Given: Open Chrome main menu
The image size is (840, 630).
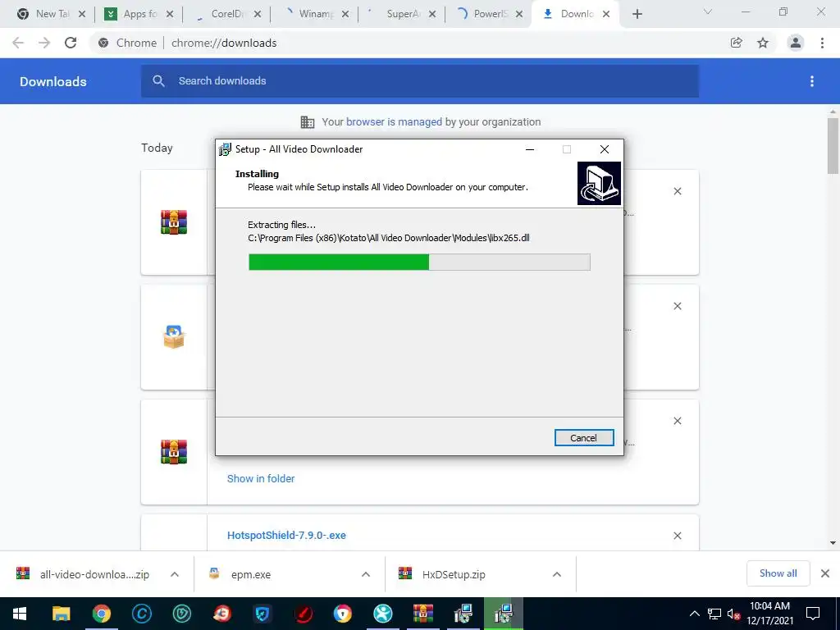Looking at the screenshot, I should pos(822,43).
